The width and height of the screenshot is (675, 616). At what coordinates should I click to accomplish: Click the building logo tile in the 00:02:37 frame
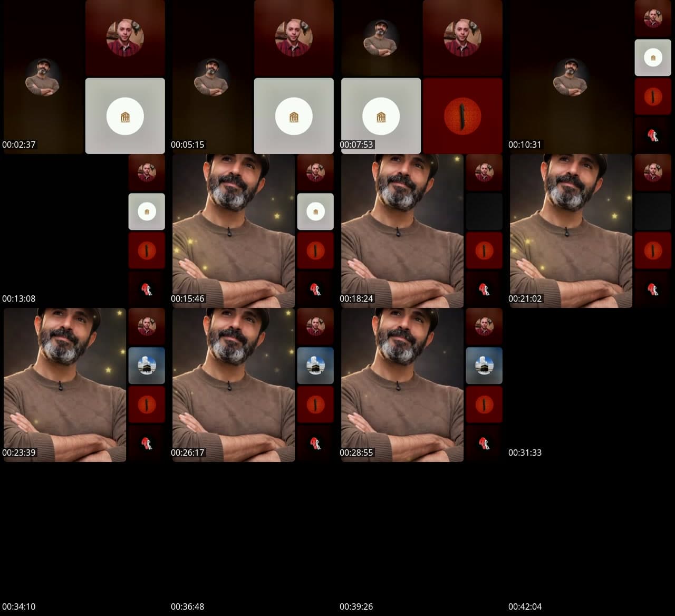point(125,116)
